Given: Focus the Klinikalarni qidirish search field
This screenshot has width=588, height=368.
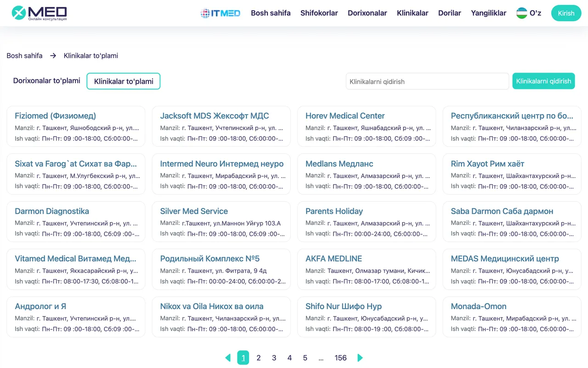Looking at the screenshot, I should click(x=427, y=81).
